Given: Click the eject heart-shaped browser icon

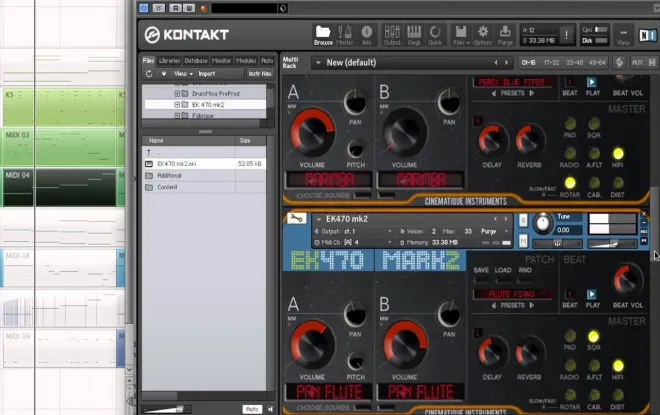Looking at the screenshot, I should 164,74.
